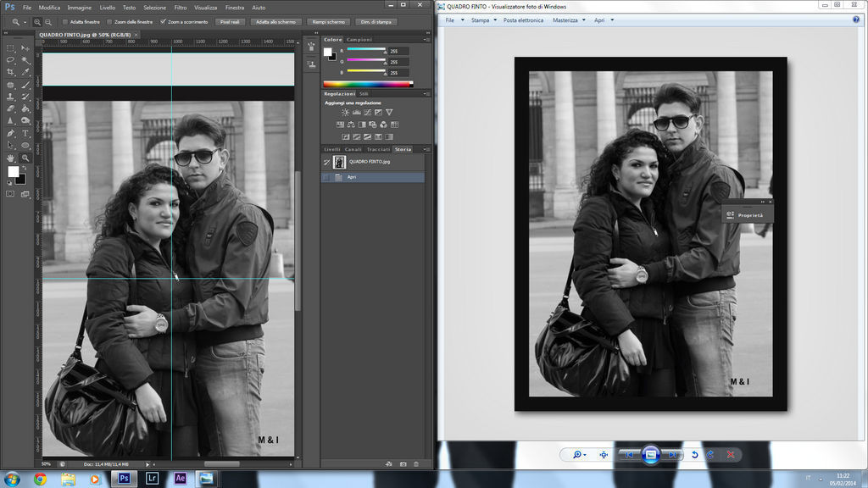Click the foreground color swatch in toolbox
Viewport: 868px width, 488px height.
[x=14, y=172]
